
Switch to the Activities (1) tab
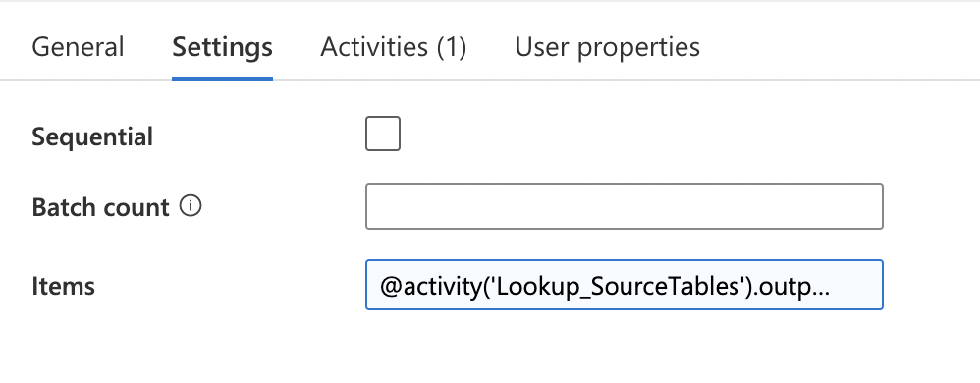pyautogui.click(x=394, y=47)
